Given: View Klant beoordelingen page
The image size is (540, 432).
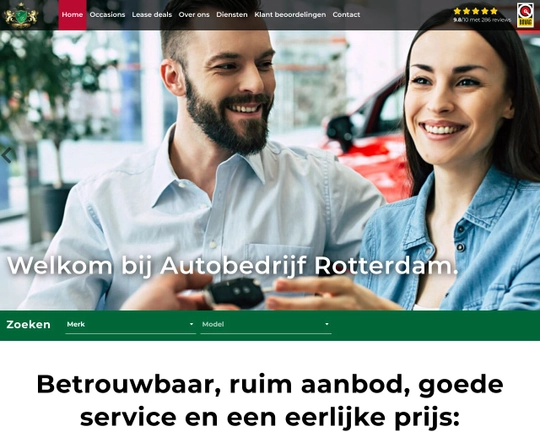Looking at the screenshot, I should [290, 15].
